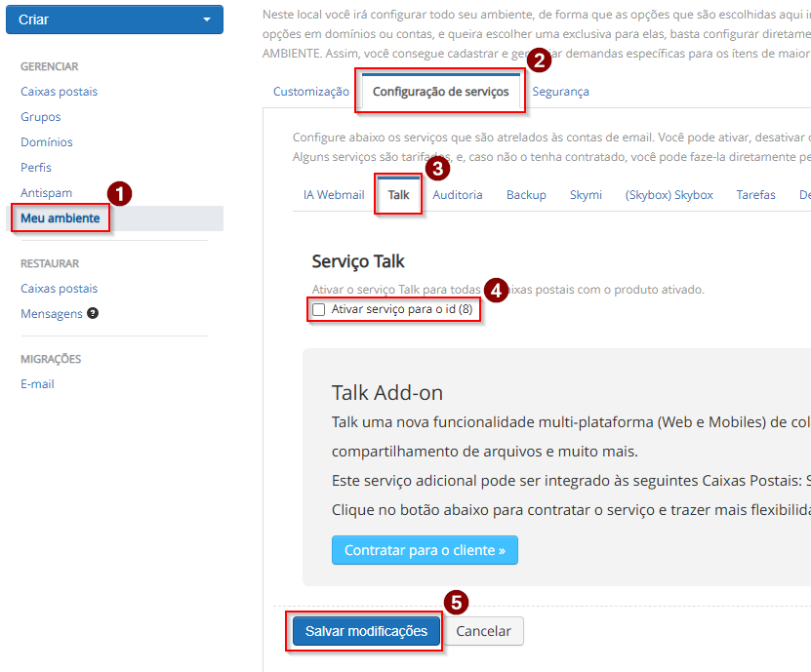The image size is (811, 672).
Task: Click Salvar modificações button
Action: (366, 631)
